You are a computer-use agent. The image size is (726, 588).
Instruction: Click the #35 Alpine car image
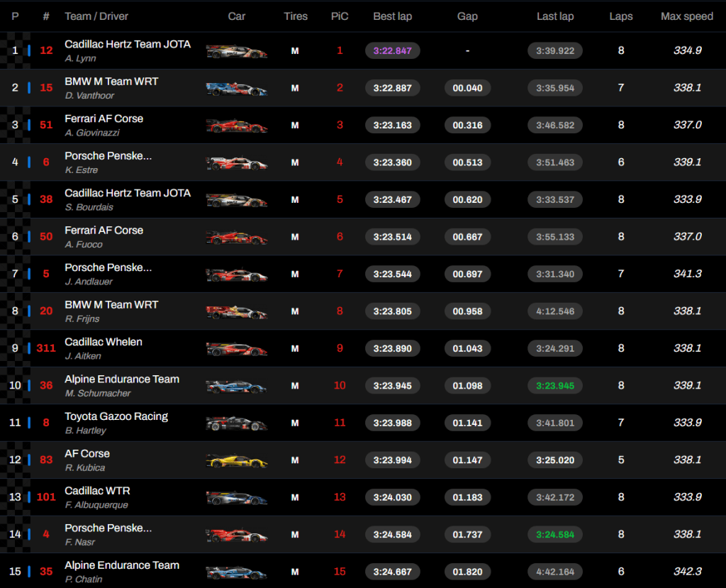237,572
